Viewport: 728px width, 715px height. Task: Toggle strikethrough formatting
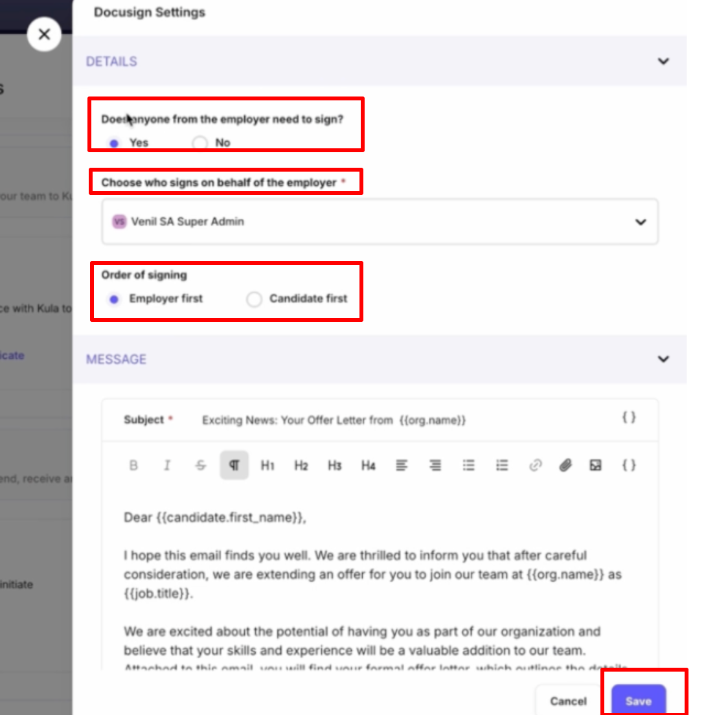[x=201, y=465]
